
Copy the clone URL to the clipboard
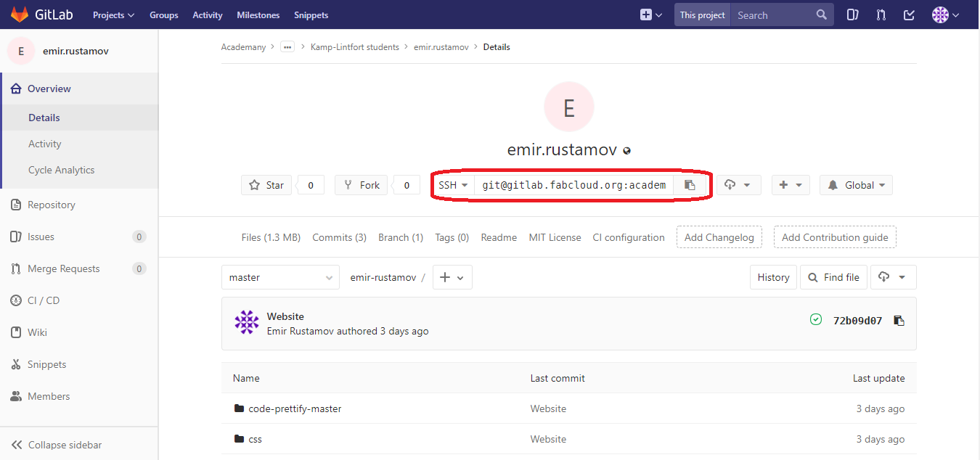point(690,185)
